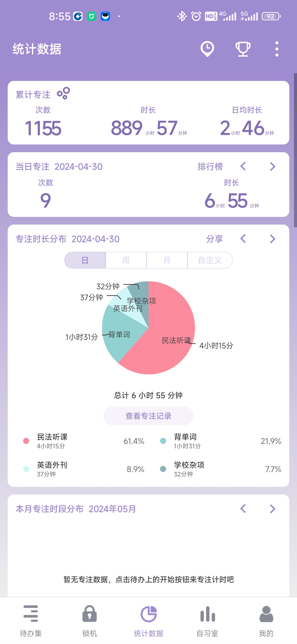Screen dimensions: 297x644
Task: Tap the bubbles icon beside 累计专注
Action: 63,93
